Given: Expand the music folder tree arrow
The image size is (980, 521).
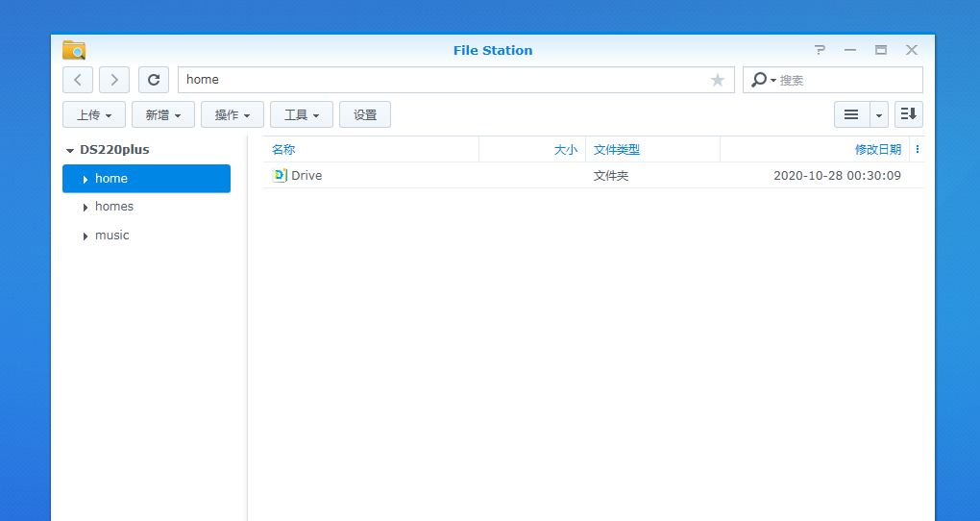Looking at the screenshot, I should click(x=85, y=236).
